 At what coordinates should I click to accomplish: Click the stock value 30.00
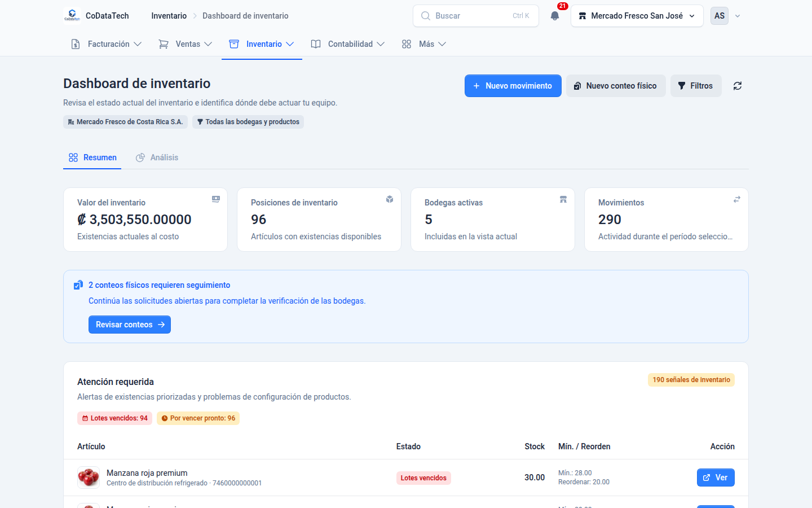535,478
